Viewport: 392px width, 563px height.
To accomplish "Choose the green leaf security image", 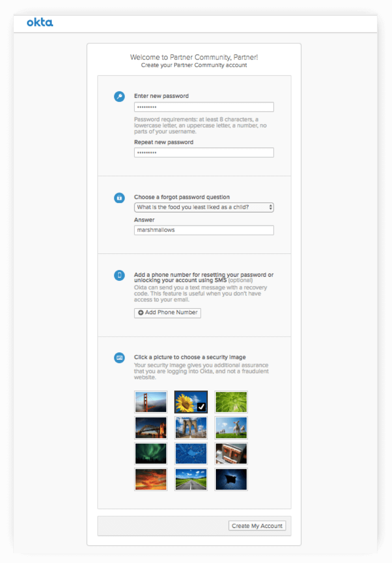I will pos(231,402).
